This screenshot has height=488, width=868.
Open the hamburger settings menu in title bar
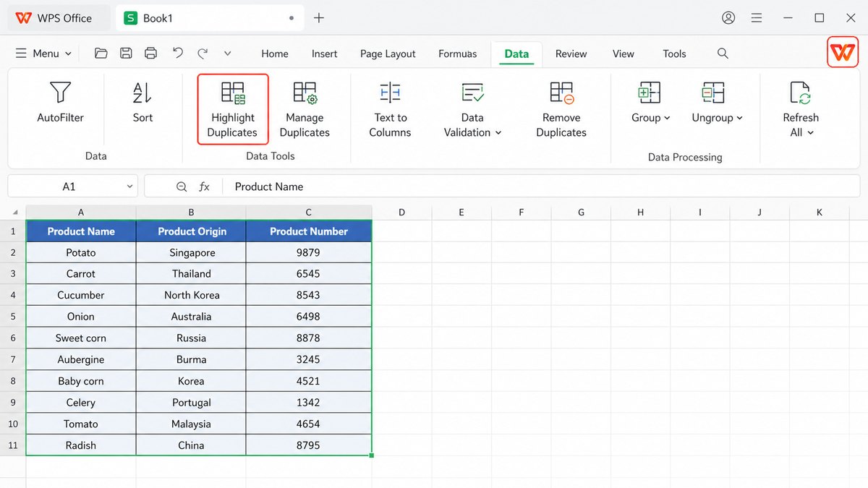pos(756,18)
